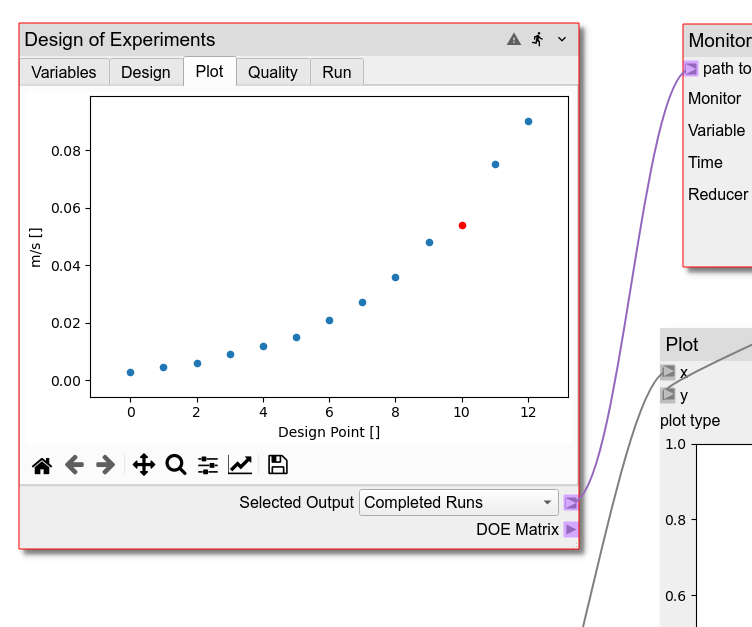Click the warning triangle icon in header
Screen dimensions: 752x627
(514, 39)
